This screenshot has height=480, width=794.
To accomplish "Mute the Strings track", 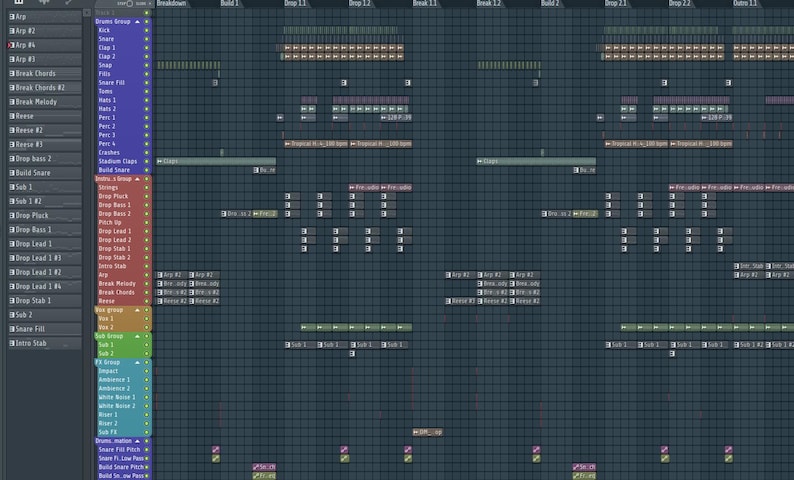I will point(147,187).
